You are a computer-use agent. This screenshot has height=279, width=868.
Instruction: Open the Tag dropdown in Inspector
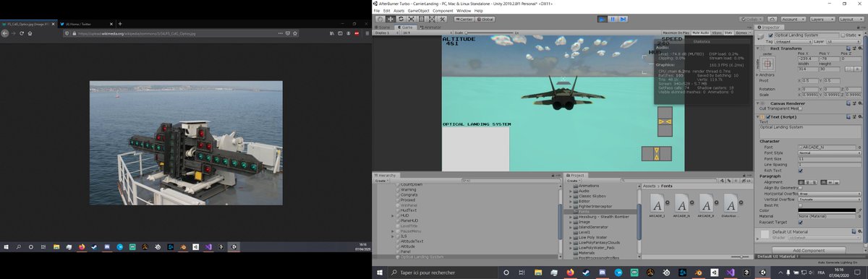click(x=793, y=42)
